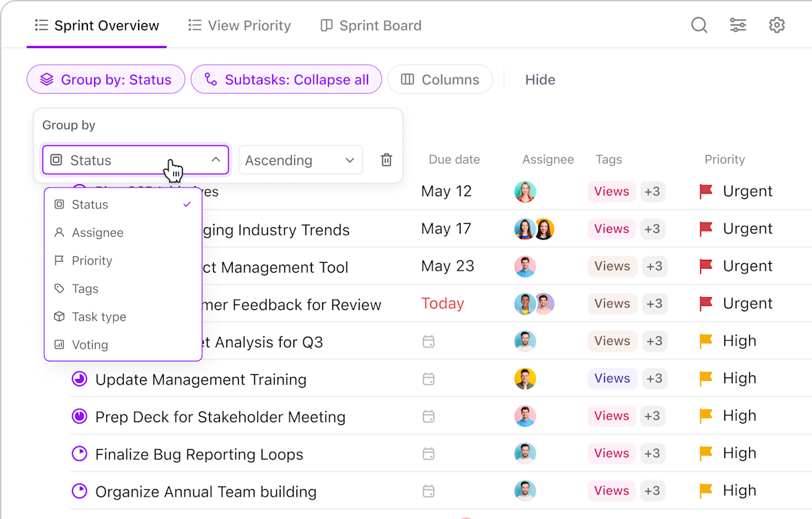Click the status icon next to Organize Annual Team building

pyautogui.click(x=79, y=491)
